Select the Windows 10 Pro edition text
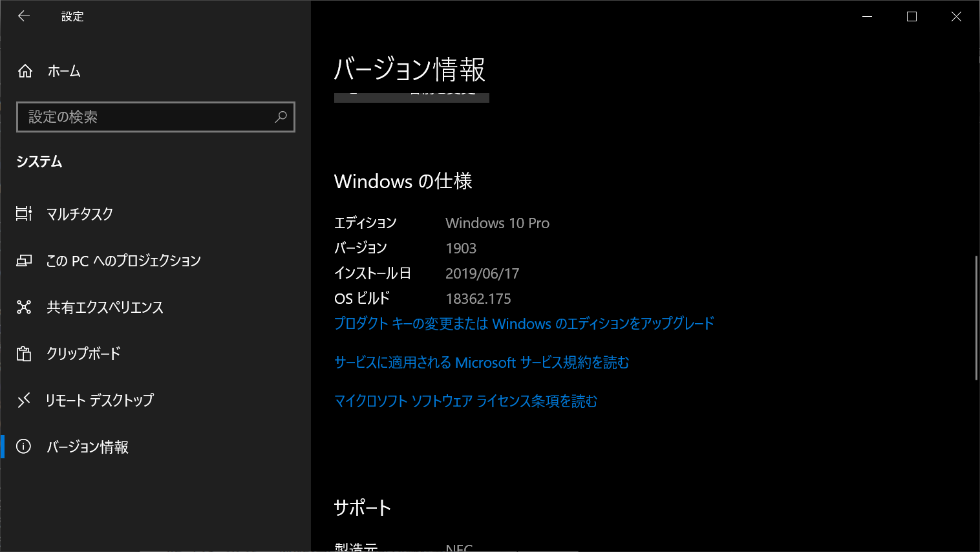 [x=498, y=223]
